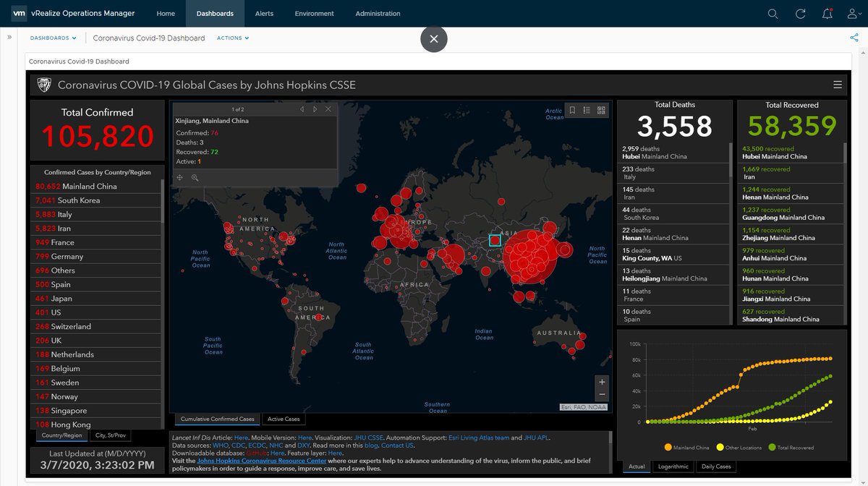The width and height of the screenshot is (868, 486).
Task: Click the vmware vm logo
Action: (x=20, y=13)
